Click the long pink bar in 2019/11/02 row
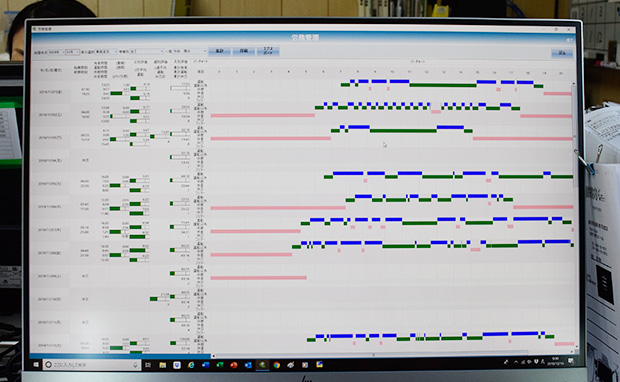This screenshot has height=382, width=620. (x=263, y=115)
